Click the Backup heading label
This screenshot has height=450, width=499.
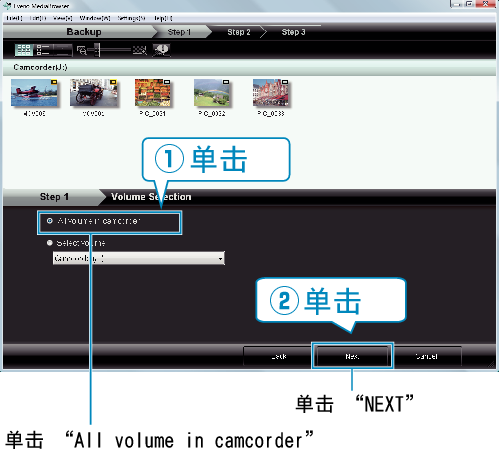coord(84,32)
